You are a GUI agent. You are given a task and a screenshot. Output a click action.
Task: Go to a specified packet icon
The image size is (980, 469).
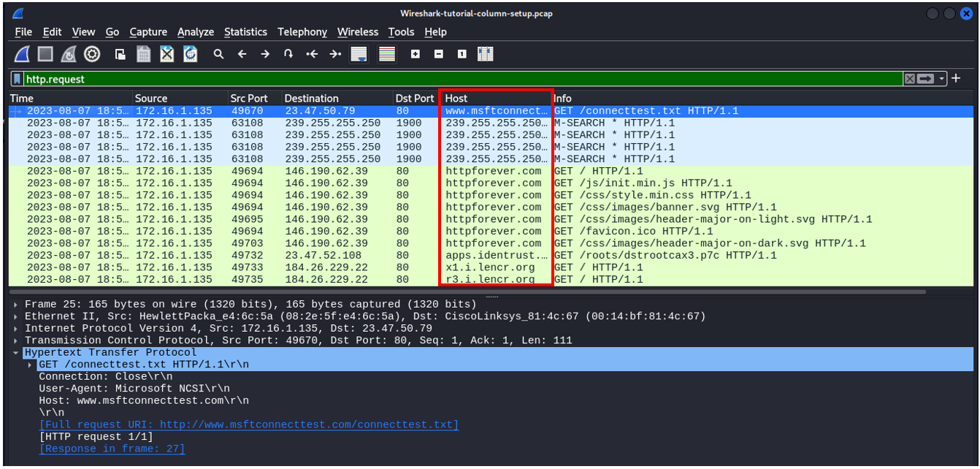coord(288,54)
